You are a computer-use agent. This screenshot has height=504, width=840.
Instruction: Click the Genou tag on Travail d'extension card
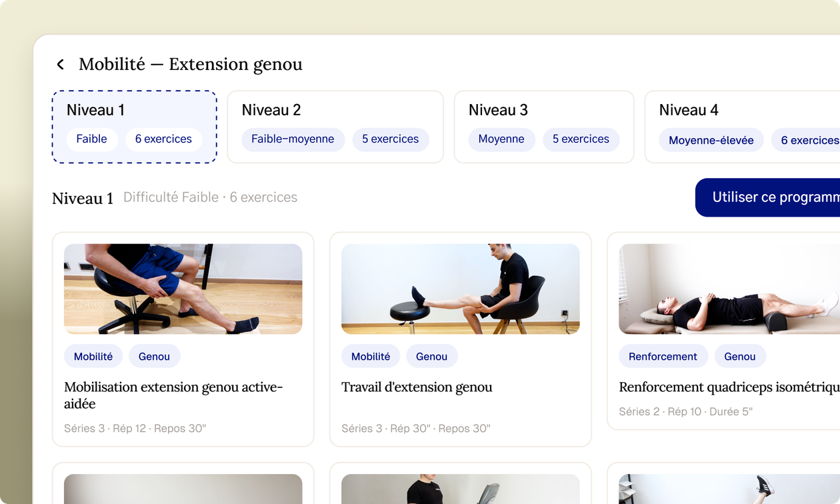click(431, 356)
